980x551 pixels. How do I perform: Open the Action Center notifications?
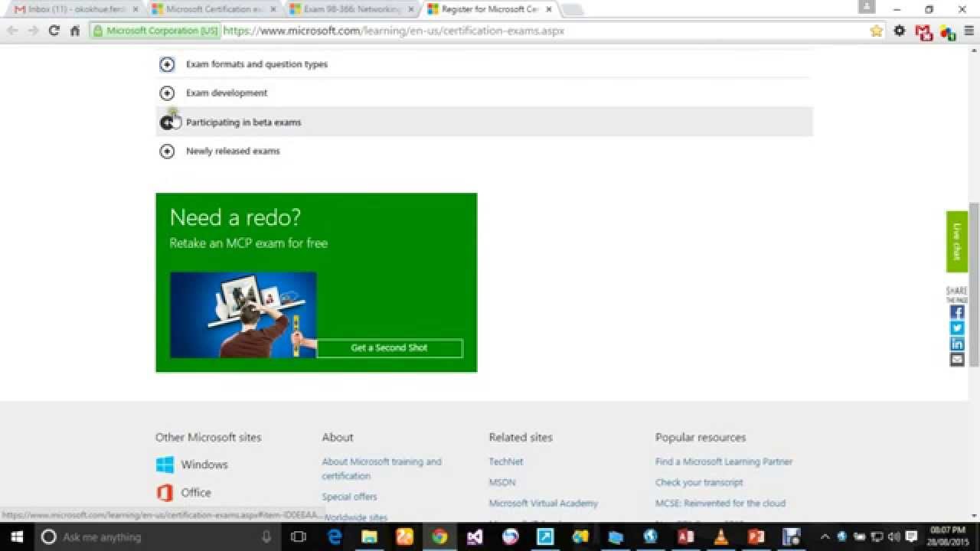pyautogui.click(x=911, y=536)
